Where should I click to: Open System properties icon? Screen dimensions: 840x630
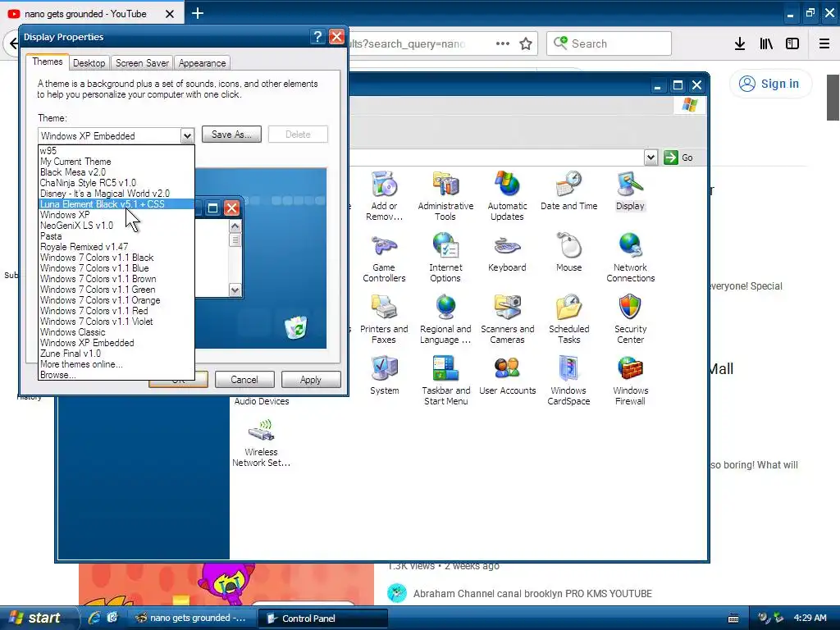tap(384, 375)
